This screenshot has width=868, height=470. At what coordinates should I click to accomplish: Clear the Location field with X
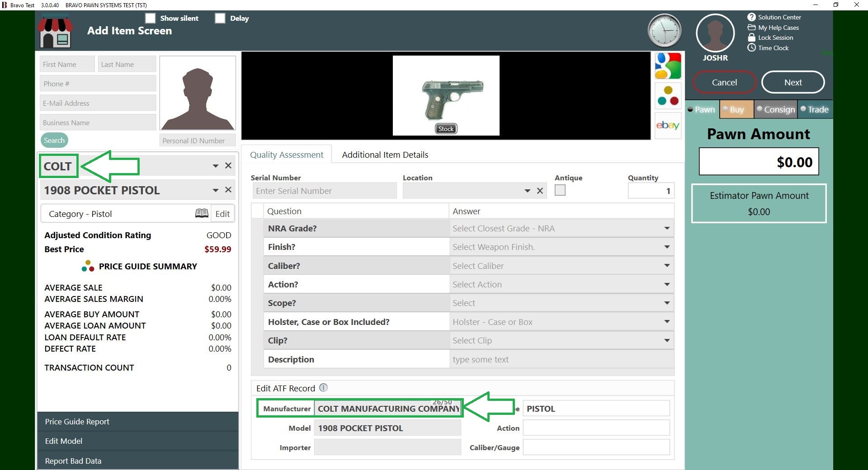[x=540, y=191]
